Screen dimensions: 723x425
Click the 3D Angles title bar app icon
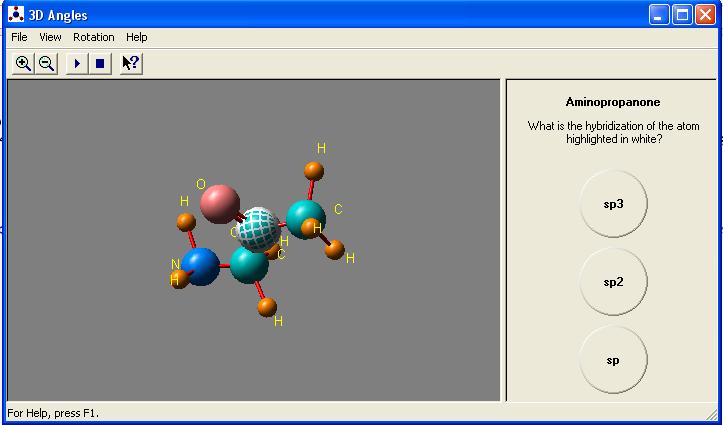pos(15,14)
